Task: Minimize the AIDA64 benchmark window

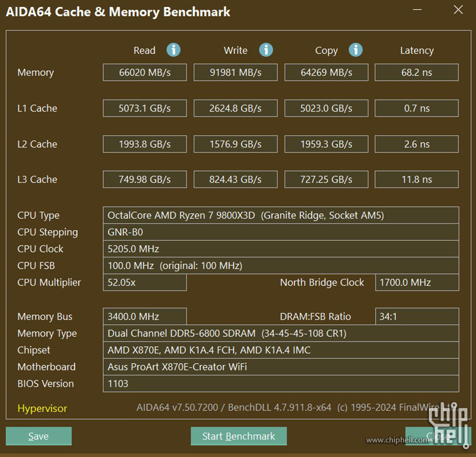Action: (417, 10)
